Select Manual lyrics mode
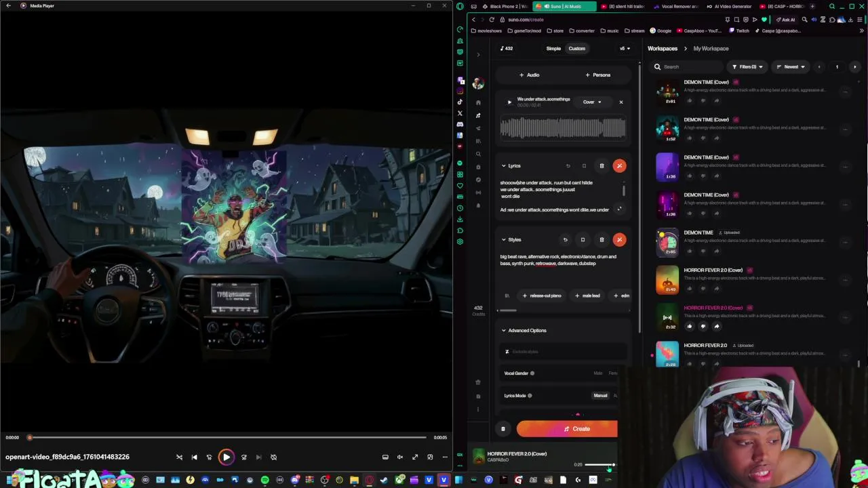This screenshot has width=868, height=488. click(601, 396)
